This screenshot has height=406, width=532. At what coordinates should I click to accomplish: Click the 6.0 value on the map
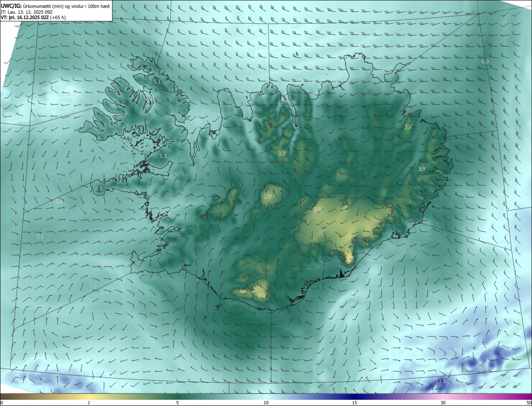(x=485, y=61)
